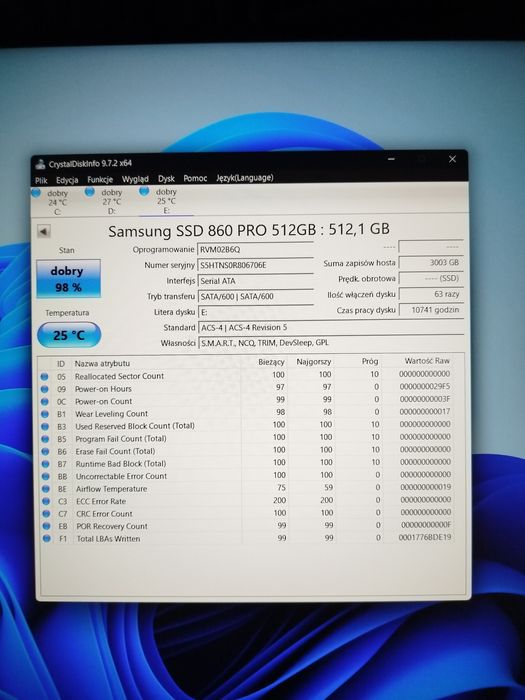
Task: Click status dot of Reallocated Sector Count row
Action: click(x=44, y=376)
